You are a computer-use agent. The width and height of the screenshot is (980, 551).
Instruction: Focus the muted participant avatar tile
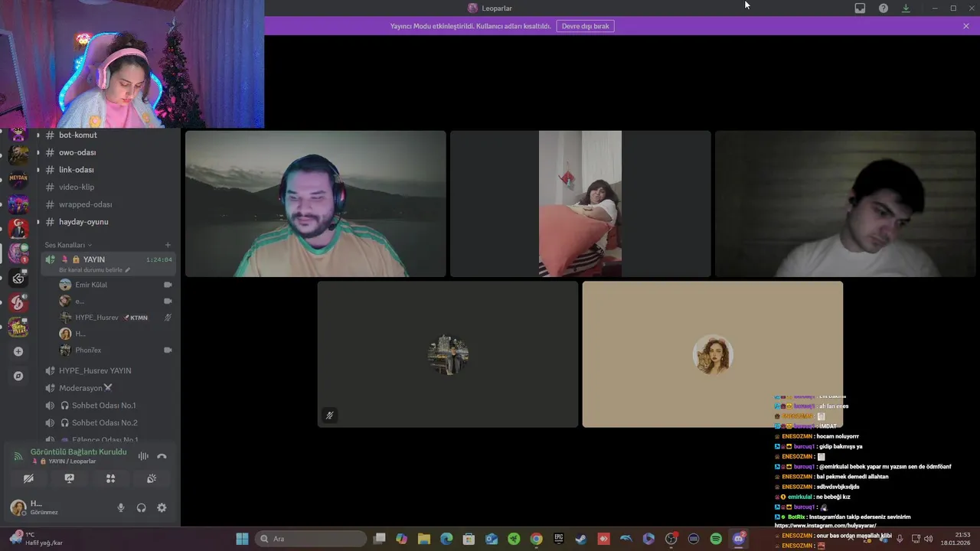tap(448, 354)
